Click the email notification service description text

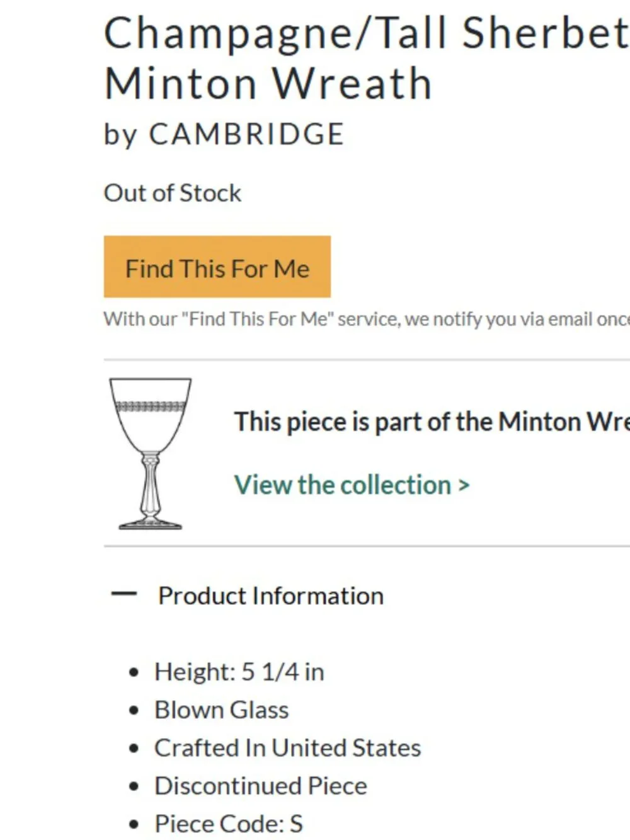tap(367, 319)
